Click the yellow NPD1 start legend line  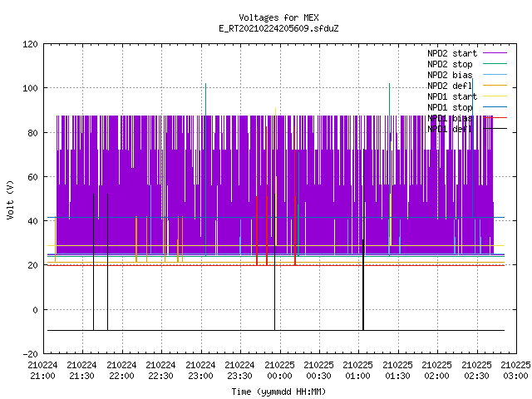[x=495, y=96]
